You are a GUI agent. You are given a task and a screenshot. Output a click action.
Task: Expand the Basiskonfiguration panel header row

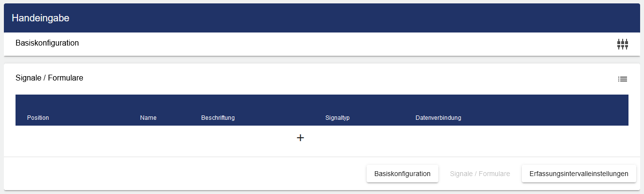[291, 44]
